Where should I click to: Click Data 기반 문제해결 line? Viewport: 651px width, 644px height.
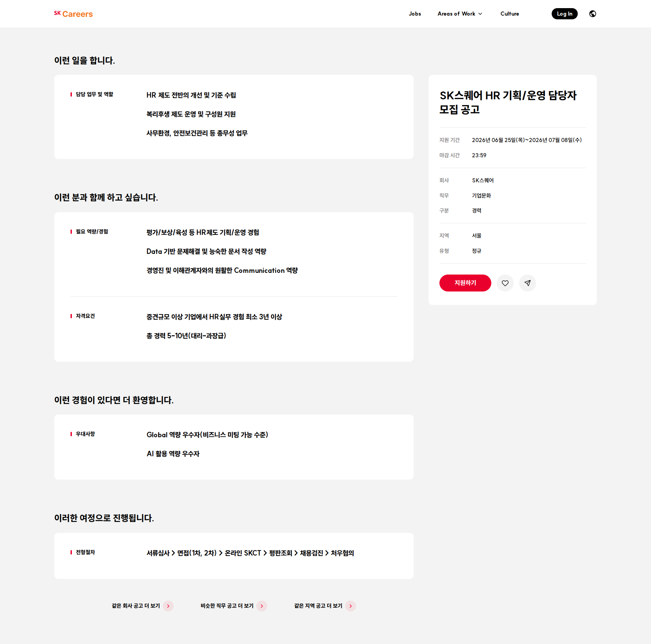[x=206, y=251]
